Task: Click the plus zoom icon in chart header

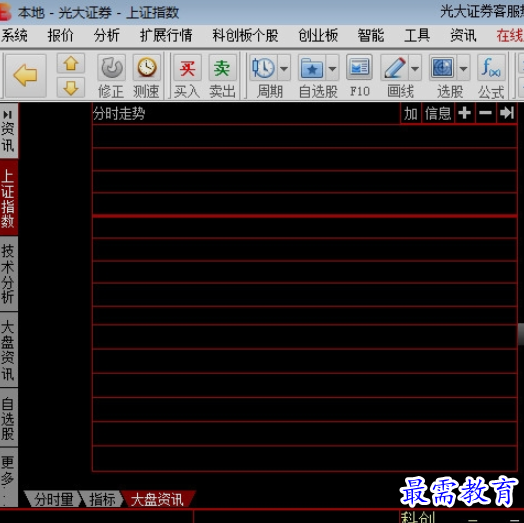Action: 465,113
